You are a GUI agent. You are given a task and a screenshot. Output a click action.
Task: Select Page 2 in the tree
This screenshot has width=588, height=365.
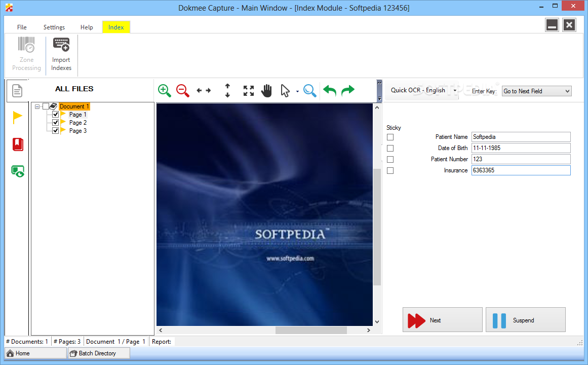pyautogui.click(x=77, y=122)
